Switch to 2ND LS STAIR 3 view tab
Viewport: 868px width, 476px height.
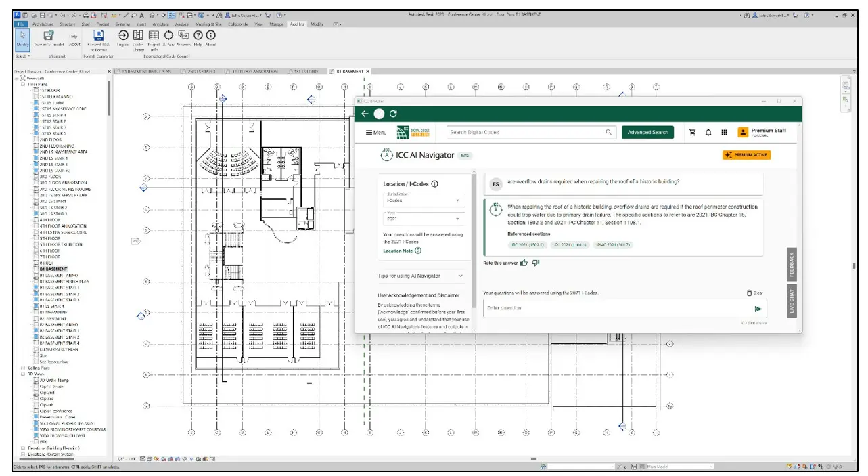click(199, 72)
